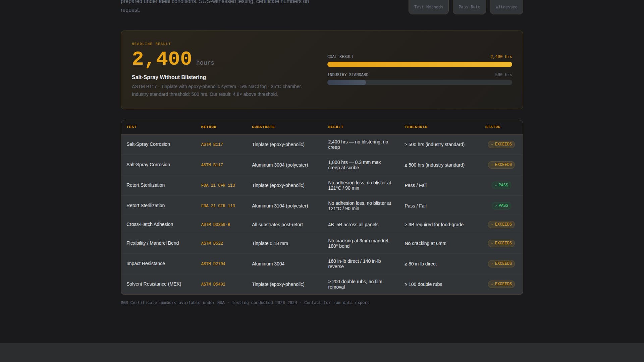Image resolution: width=644 pixels, height=362 pixels.
Task: Select the 2,400 hours headline result
Action: [162, 58]
